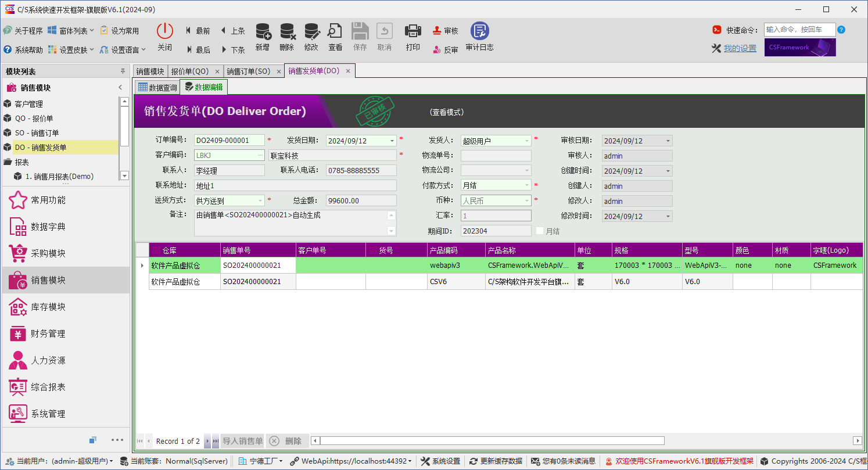Select 客户管理 tree item

[60, 104]
